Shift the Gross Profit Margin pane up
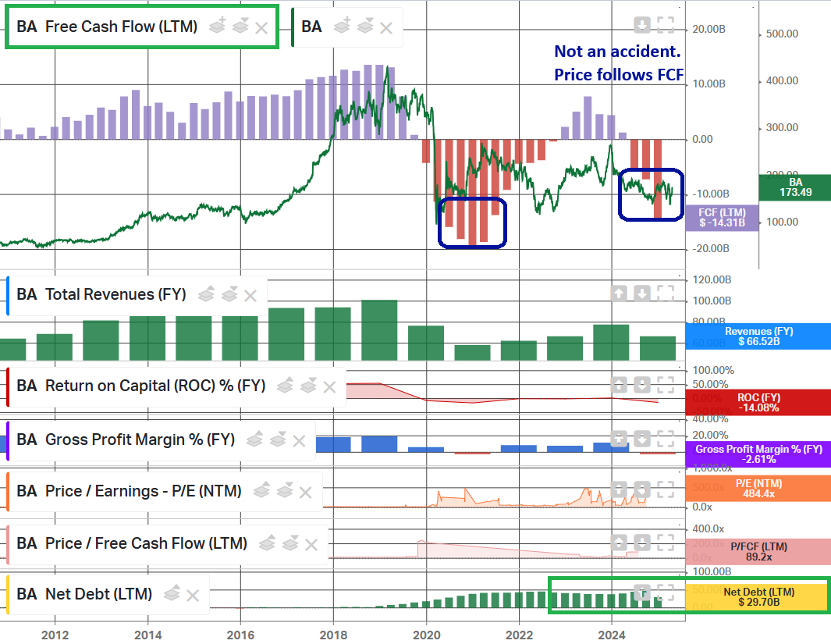 [619, 439]
